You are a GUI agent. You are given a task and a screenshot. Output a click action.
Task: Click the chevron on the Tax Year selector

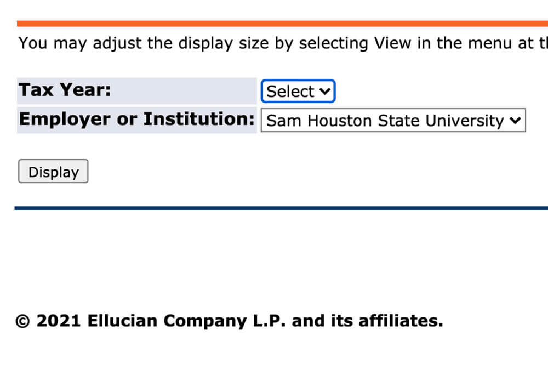(326, 91)
